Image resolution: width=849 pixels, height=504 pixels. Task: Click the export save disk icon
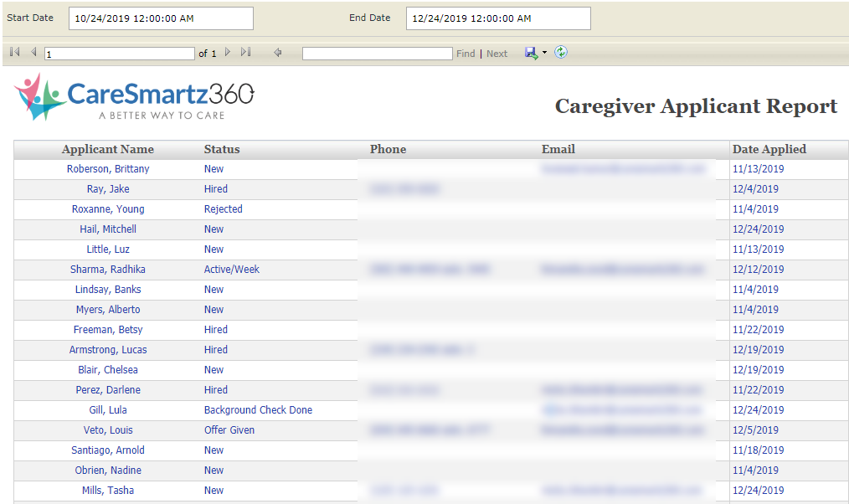coord(531,53)
